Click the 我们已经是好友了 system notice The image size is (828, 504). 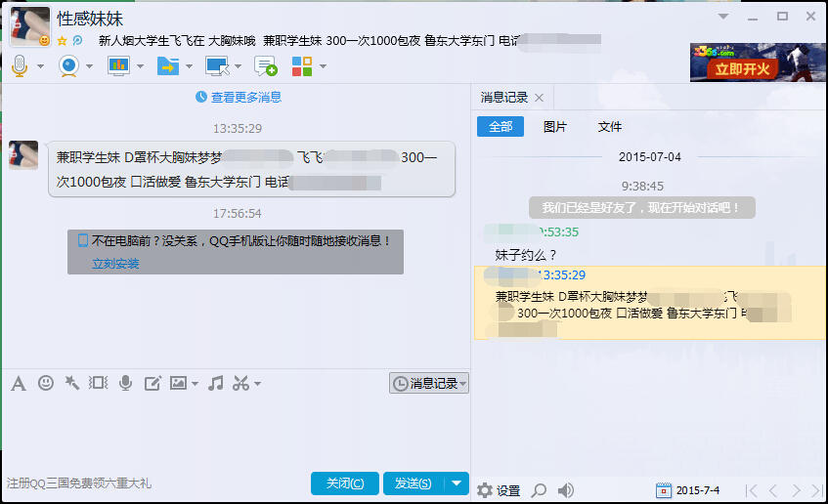[641, 207]
